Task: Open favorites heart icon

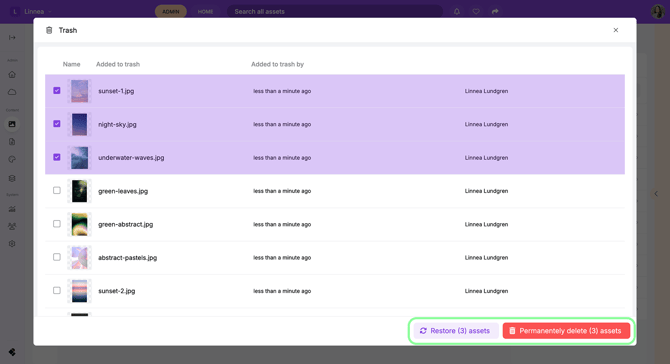Action: pyautogui.click(x=476, y=12)
